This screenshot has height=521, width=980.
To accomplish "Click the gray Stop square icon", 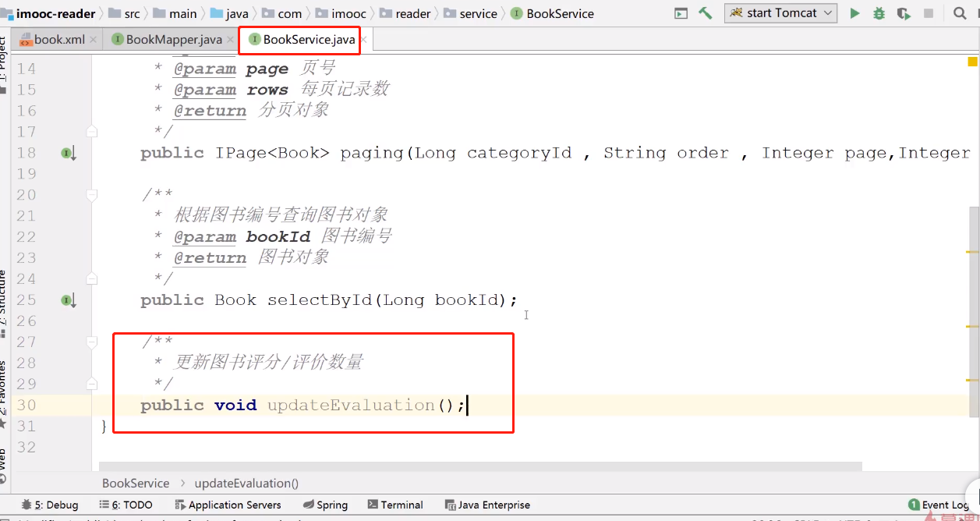I will point(928,13).
